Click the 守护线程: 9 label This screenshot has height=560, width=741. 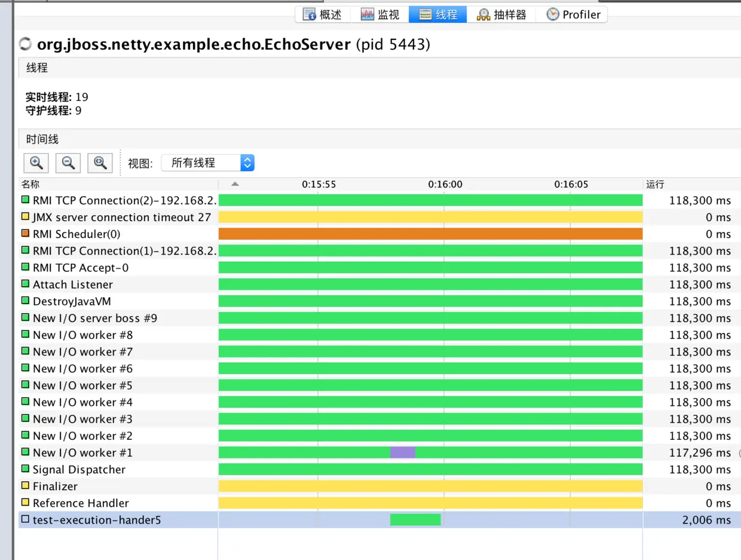coord(54,111)
